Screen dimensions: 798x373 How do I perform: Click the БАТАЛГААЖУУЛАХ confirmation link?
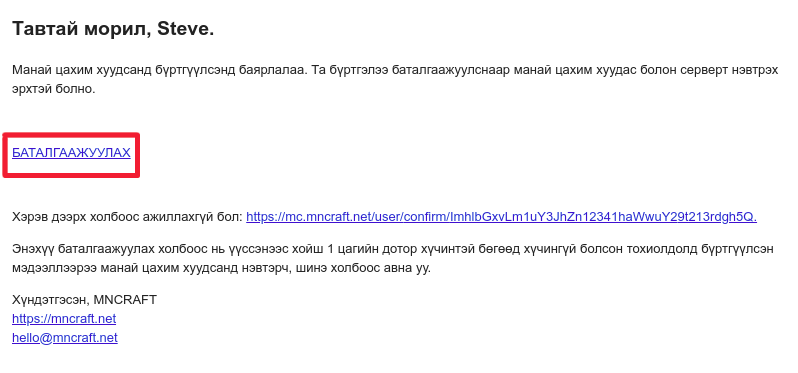tap(71, 153)
